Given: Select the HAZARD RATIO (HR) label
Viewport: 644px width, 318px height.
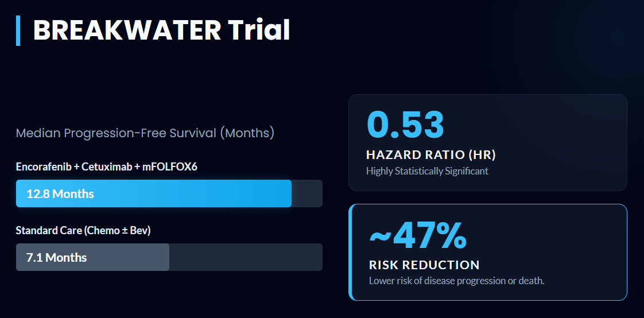Looking at the screenshot, I should pos(430,154).
